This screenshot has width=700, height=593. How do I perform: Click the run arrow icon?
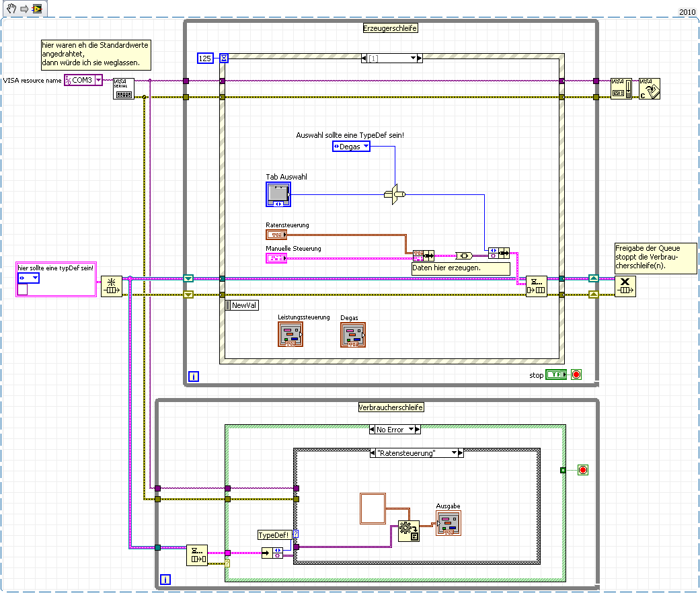pos(24,9)
